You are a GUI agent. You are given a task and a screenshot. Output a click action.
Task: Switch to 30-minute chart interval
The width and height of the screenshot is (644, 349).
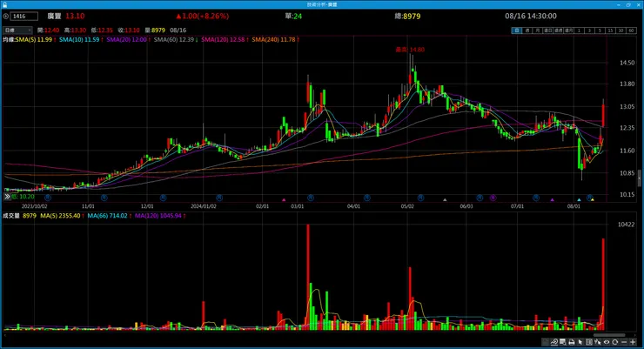621,30
